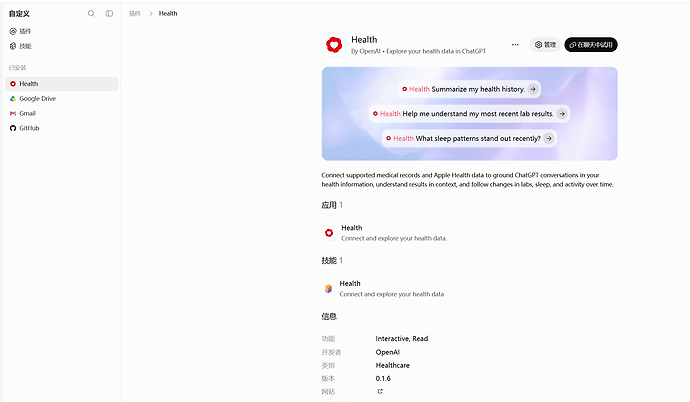Click the 'By OpenAI' subtitle text

[x=366, y=51]
